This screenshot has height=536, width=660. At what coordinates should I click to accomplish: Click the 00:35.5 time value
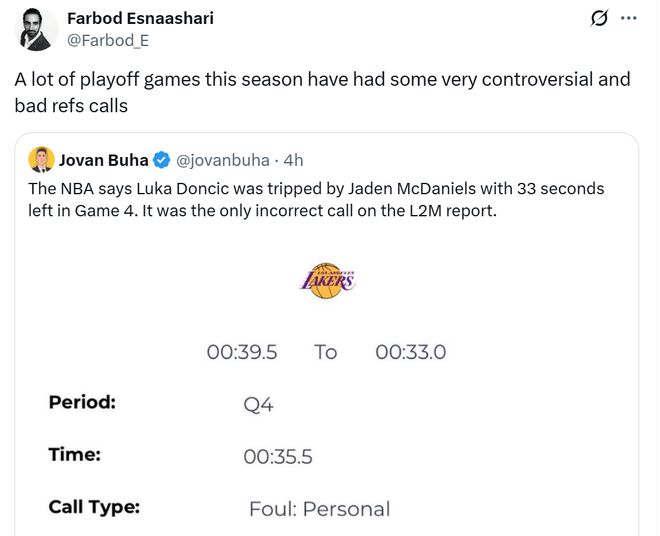click(x=278, y=457)
